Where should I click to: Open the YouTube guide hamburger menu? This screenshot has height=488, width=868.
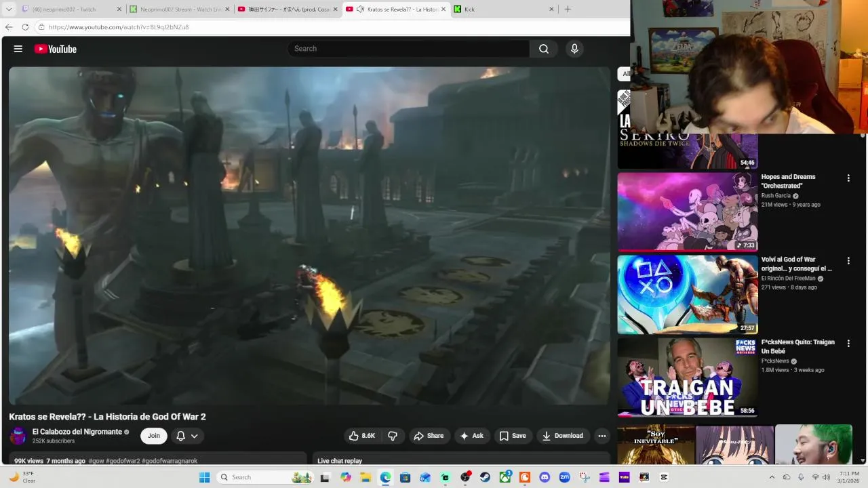pyautogui.click(x=18, y=49)
